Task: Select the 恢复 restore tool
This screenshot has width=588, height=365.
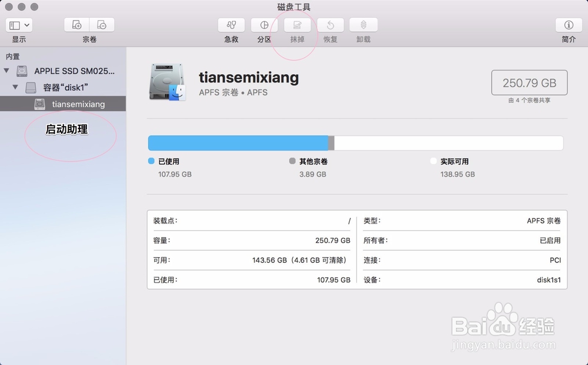Action: click(330, 25)
